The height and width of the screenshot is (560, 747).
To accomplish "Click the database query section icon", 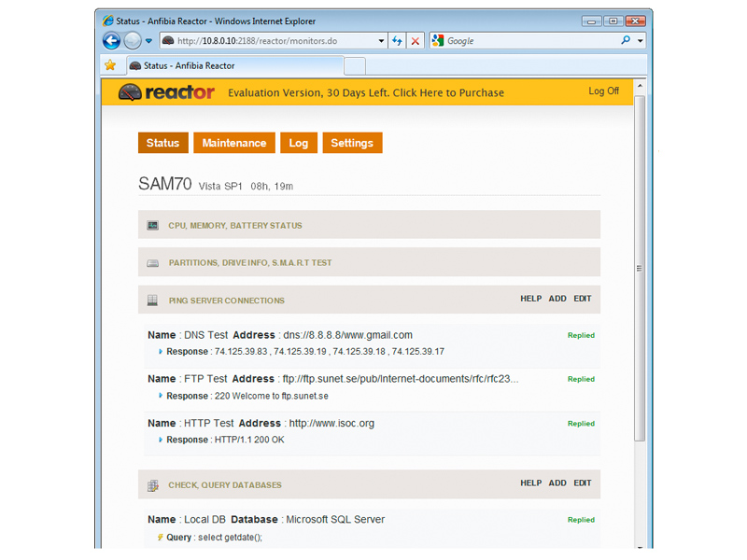I will click(152, 485).
